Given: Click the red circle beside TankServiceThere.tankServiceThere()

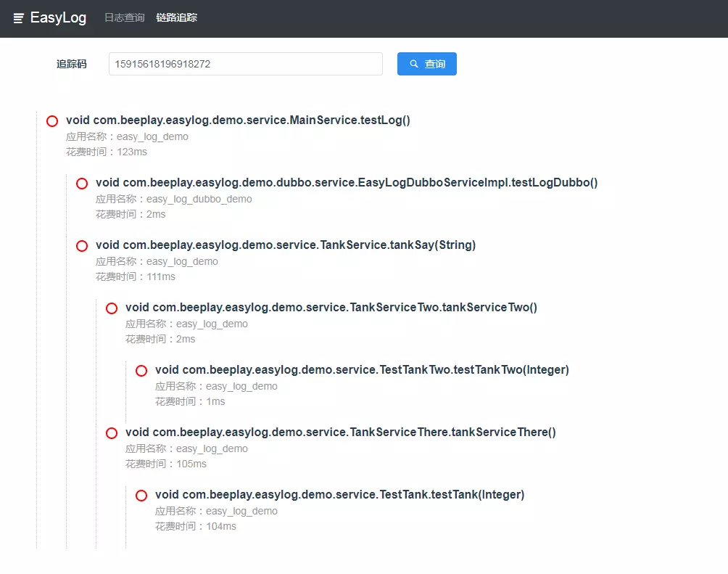Looking at the screenshot, I should click(x=112, y=433).
